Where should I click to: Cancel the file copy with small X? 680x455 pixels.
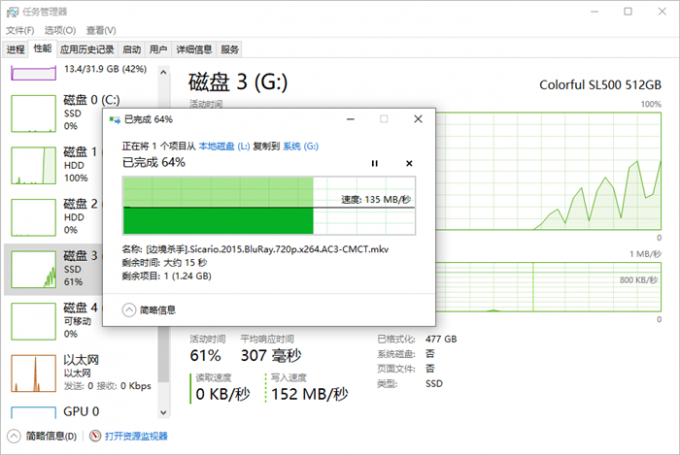(409, 164)
